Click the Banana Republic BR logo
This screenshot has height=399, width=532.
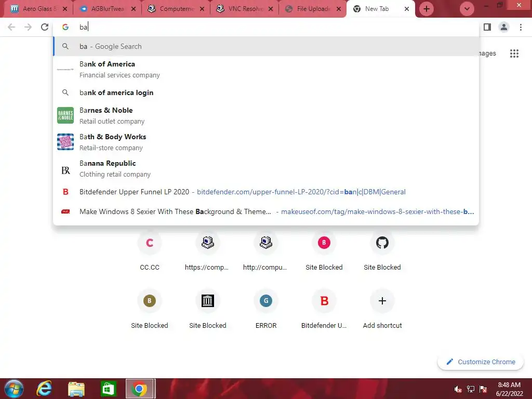tap(65, 170)
